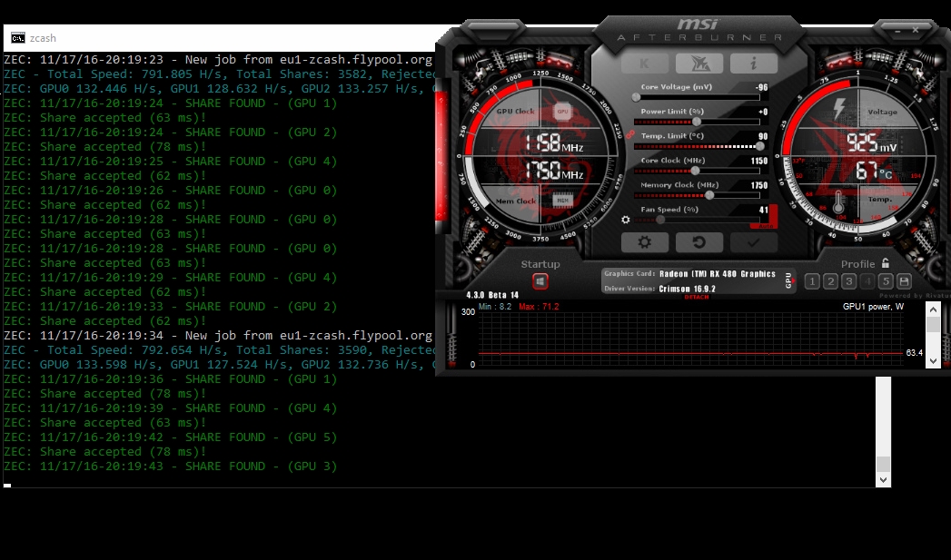Click the 1158 MHz GPU clock readout
The image size is (951, 560).
(553, 143)
